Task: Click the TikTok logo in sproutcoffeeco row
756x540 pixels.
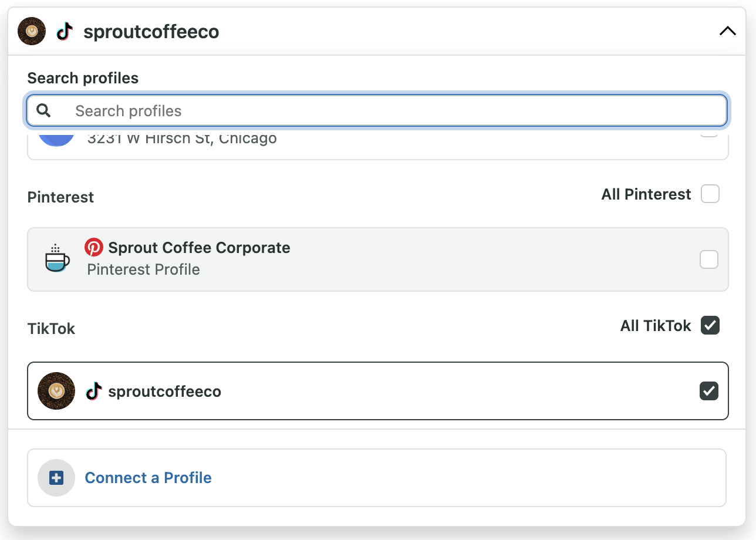Action: pyautogui.click(x=94, y=391)
